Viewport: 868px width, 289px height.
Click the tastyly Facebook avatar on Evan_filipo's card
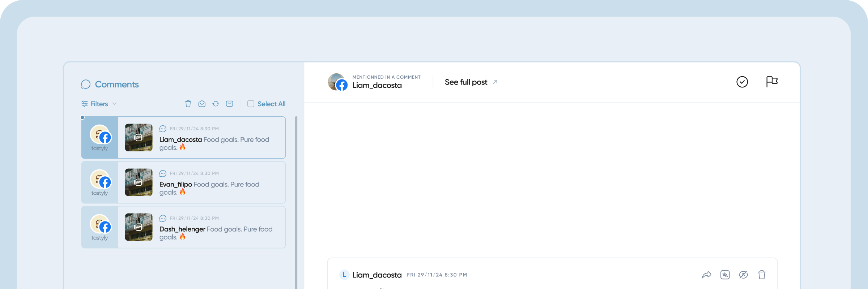[x=101, y=179]
